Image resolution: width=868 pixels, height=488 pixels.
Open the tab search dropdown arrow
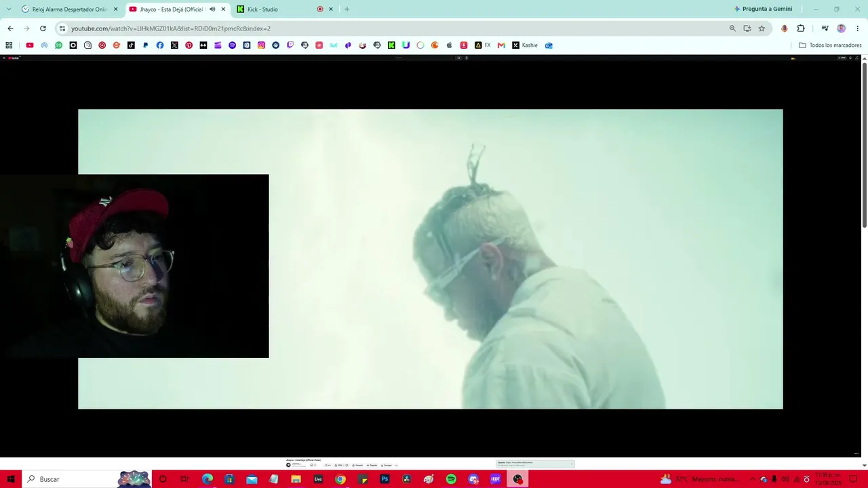(x=9, y=9)
